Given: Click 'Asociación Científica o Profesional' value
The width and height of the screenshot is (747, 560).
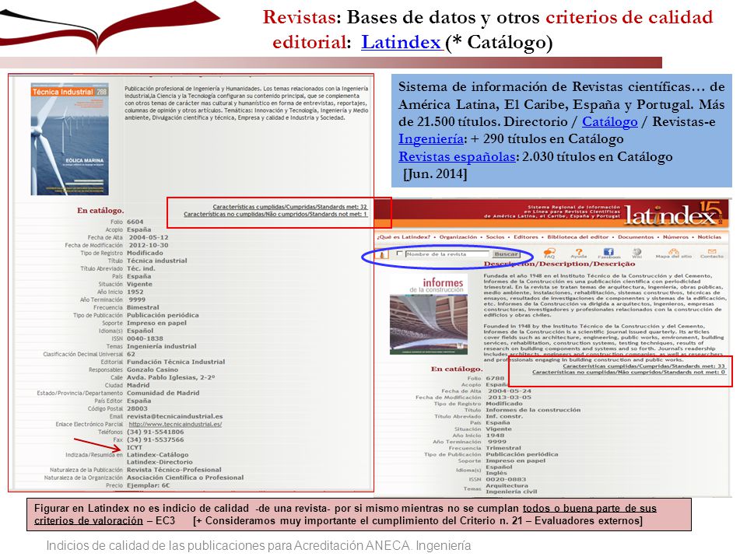Looking at the screenshot, I should click(x=185, y=478).
